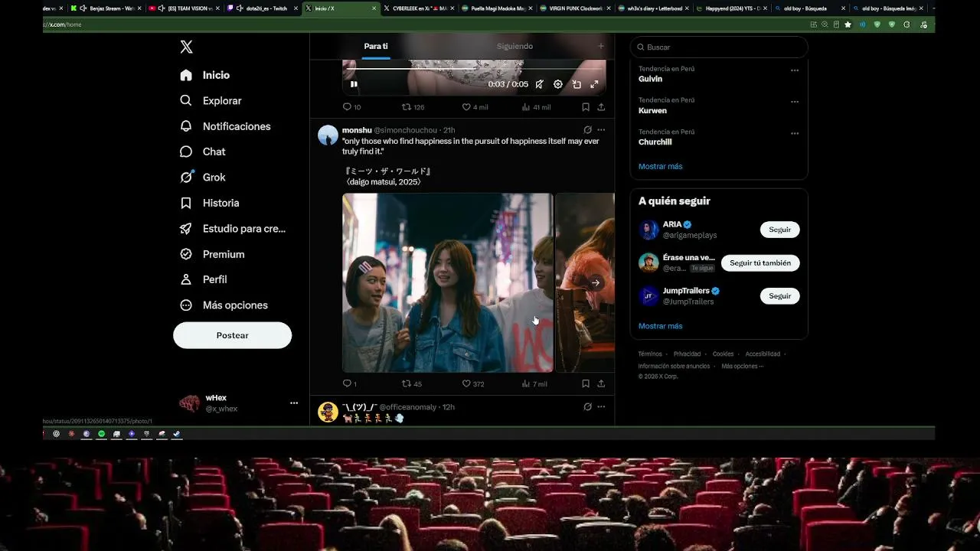This screenshot has height=551, width=980.
Task: Click the video picture-in-picture icon
Action: coord(577,84)
